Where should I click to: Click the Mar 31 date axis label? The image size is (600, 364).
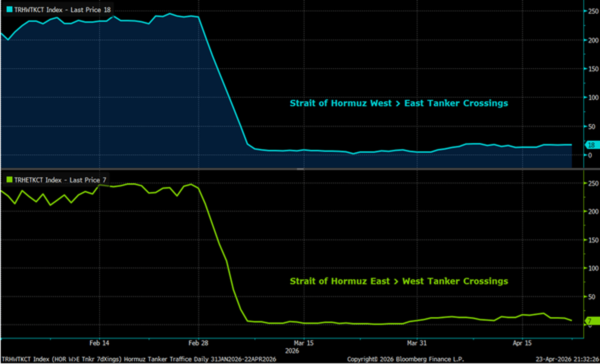(416, 343)
